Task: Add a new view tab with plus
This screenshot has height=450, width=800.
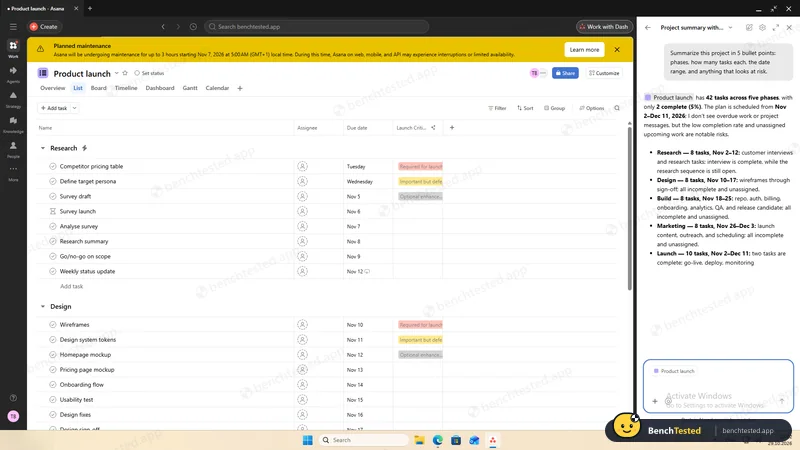Action: tap(240, 88)
